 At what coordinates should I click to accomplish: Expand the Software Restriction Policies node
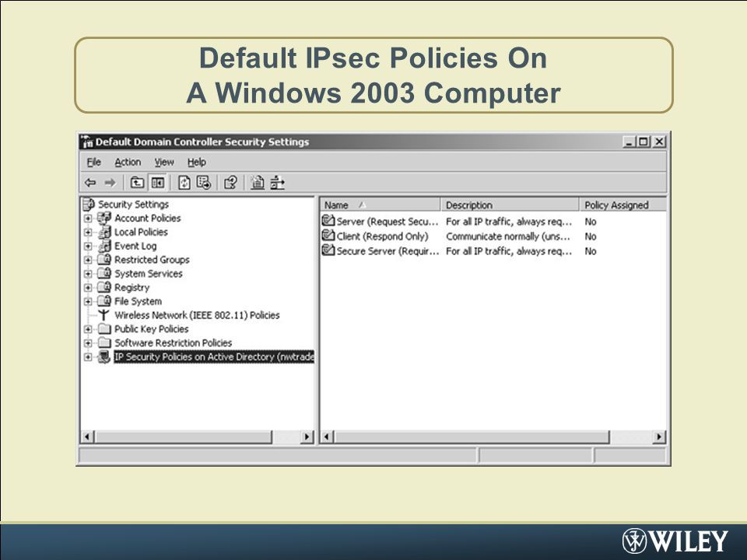(88, 343)
